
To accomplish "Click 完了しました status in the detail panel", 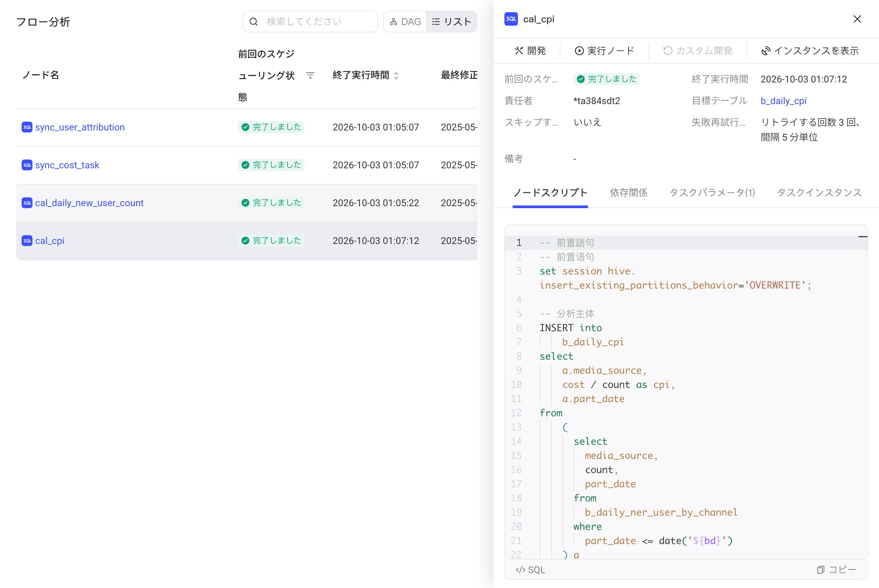I will tap(606, 79).
